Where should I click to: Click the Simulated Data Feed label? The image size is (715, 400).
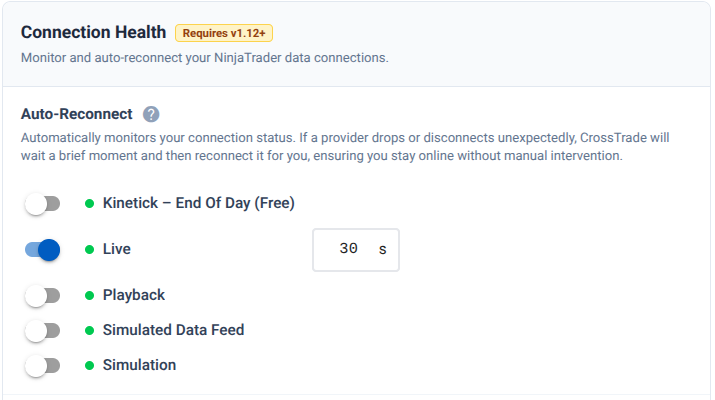173,330
